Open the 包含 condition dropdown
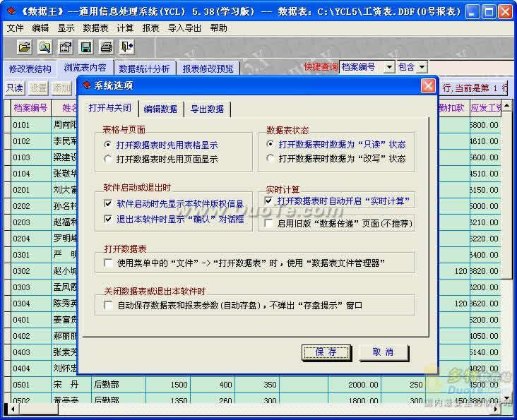The image size is (517, 420). (x=422, y=67)
